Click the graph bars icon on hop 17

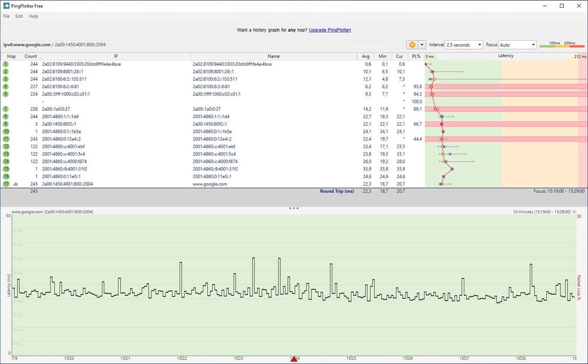tap(16, 184)
